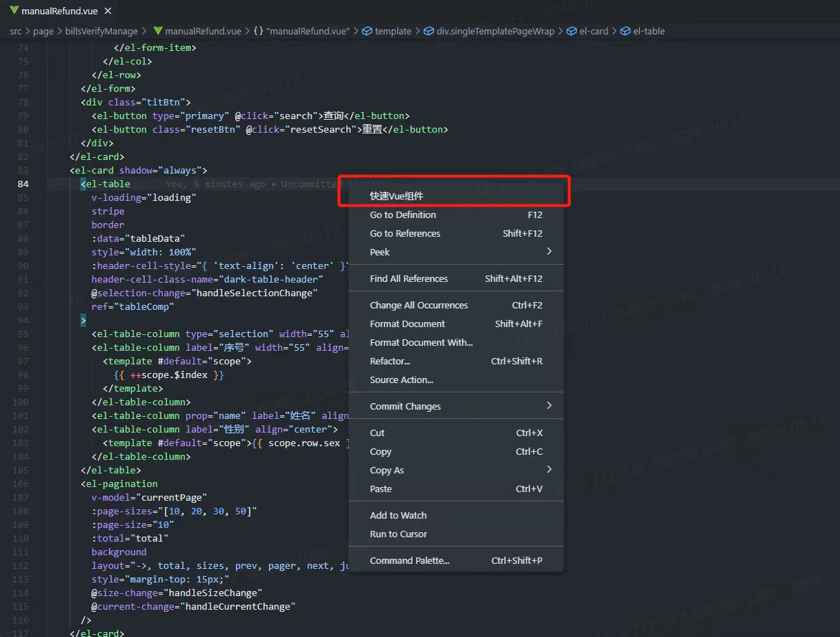The width and height of the screenshot is (840, 637).
Task: Click the cube icon before div.singleTemplatePageWrap
Action: (x=428, y=31)
